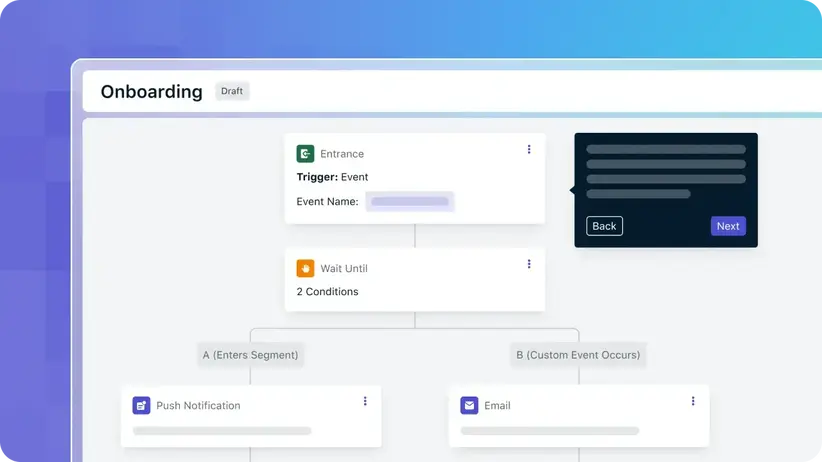Click the "Entrance" card label
The image size is (822, 462).
point(342,154)
